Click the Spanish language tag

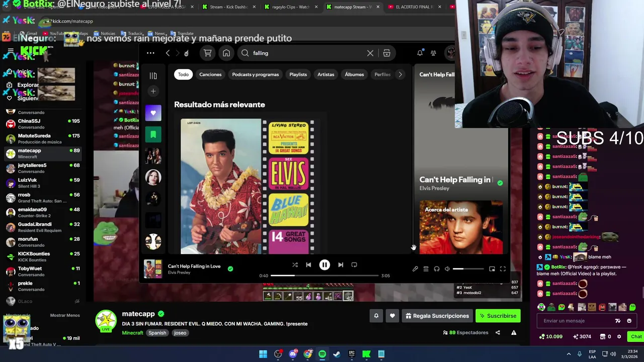pos(157,333)
